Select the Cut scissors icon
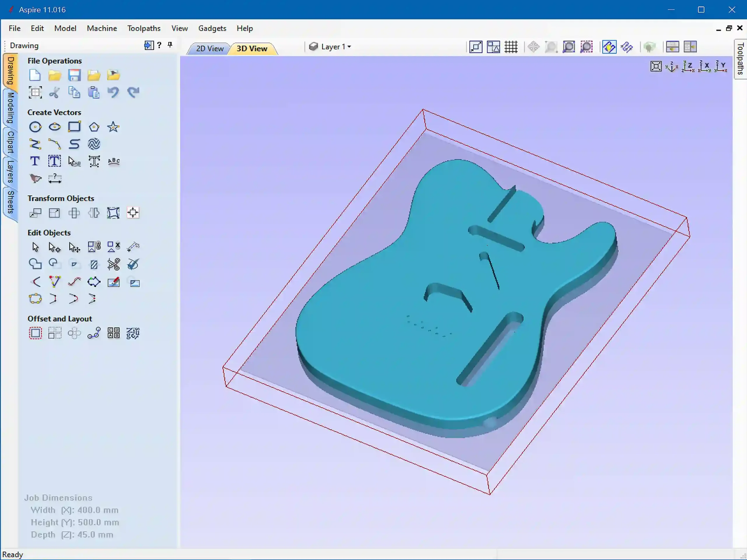The height and width of the screenshot is (560, 747). click(54, 92)
